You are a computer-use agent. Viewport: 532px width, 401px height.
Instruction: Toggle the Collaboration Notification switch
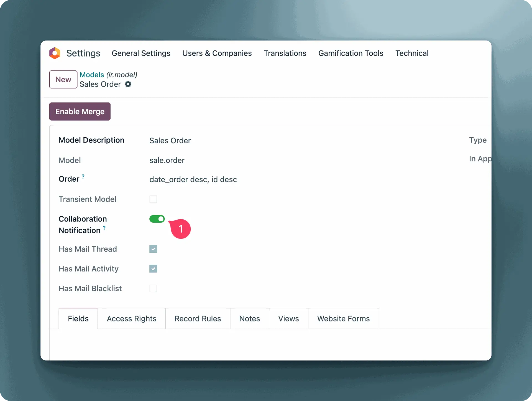point(157,219)
